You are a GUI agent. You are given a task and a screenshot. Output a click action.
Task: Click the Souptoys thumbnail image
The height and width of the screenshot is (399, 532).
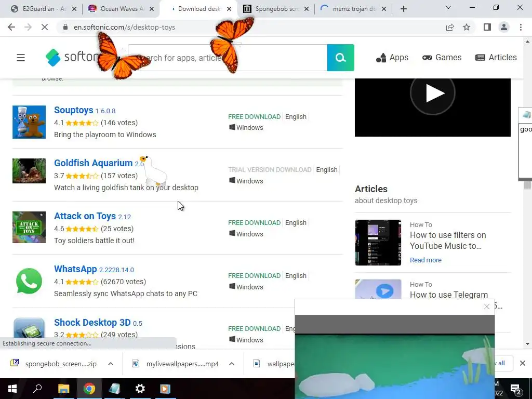[29, 122]
